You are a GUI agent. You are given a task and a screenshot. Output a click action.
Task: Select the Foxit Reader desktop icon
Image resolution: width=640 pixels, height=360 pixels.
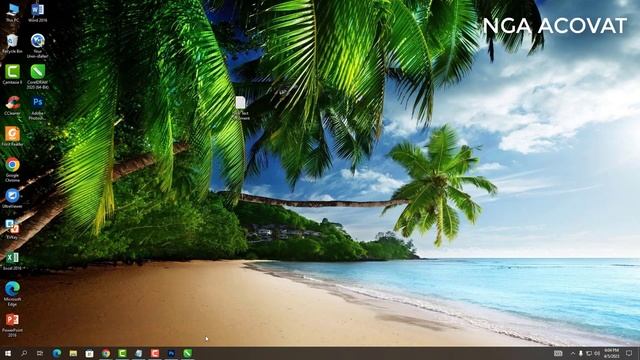(x=12, y=136)
